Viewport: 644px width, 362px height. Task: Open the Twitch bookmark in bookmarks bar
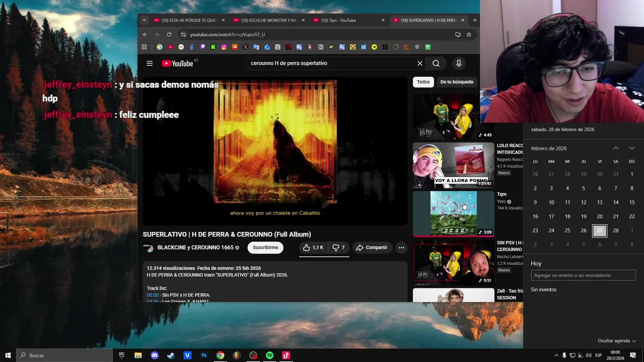203,47
